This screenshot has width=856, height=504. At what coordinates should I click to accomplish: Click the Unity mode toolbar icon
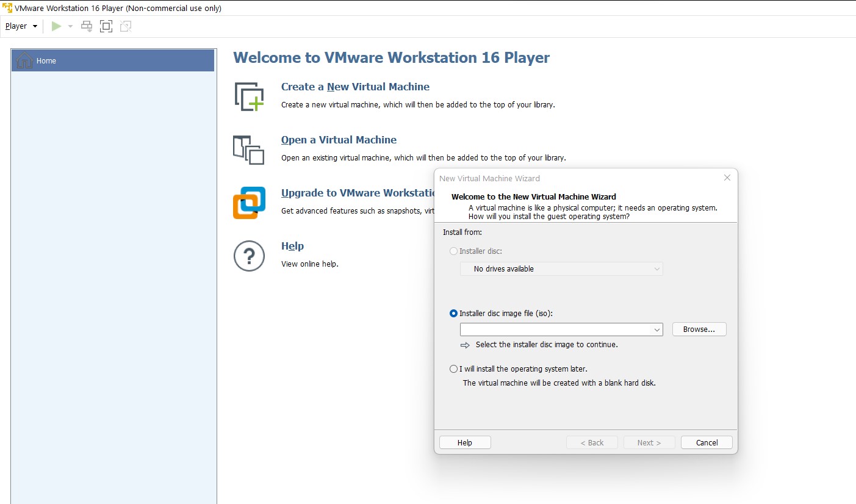click(x=126, y=26)
